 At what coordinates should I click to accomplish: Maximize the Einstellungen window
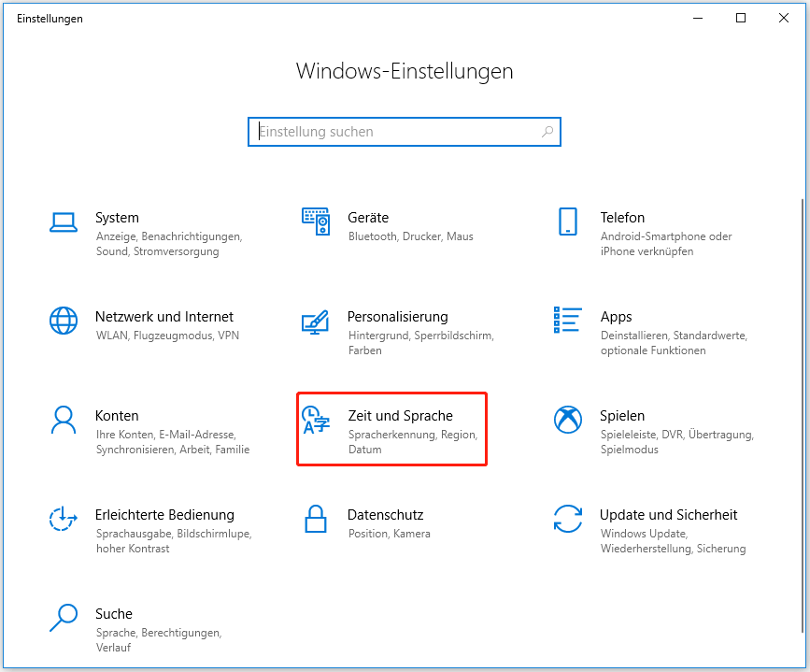click(x=741, y=18)
